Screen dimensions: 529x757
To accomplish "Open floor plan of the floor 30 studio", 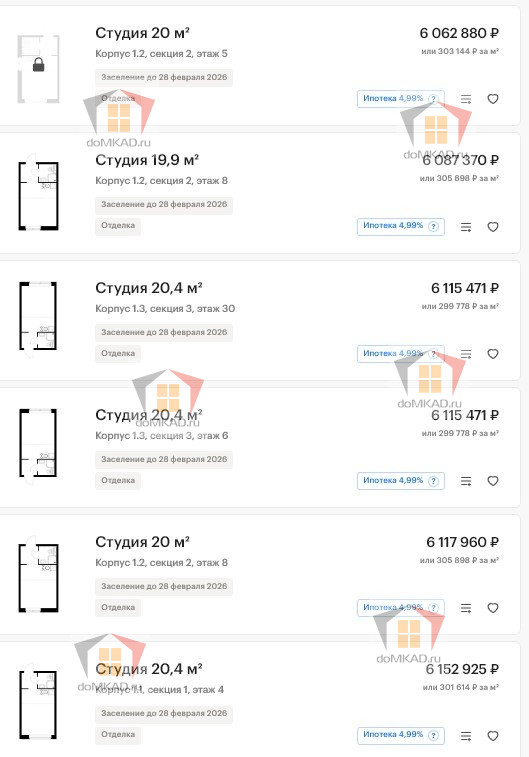I will pos(38,316).
